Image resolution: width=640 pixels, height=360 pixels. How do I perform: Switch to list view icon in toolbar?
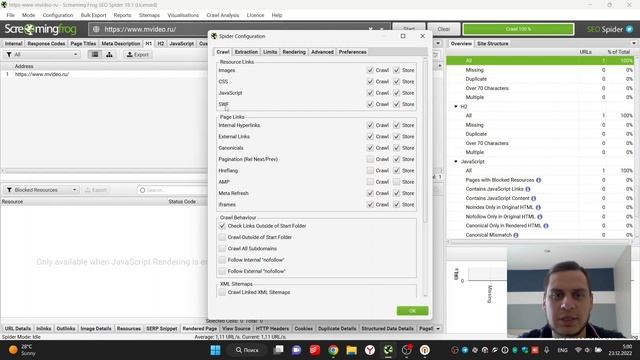click(95, 54)
